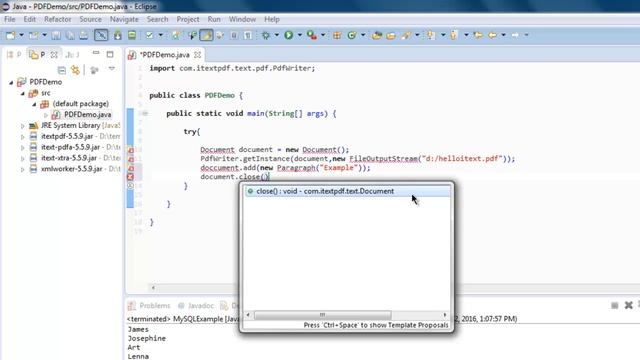The height and width of the screenshot is (360, 640).
Task: Click the green server toolbar icon
Action: (x=132, y=36)
